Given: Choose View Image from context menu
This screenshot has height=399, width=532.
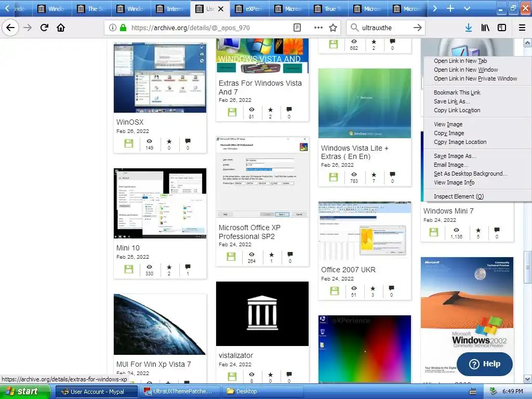Looking at the screenshot, I should click(x=448, y=124).
